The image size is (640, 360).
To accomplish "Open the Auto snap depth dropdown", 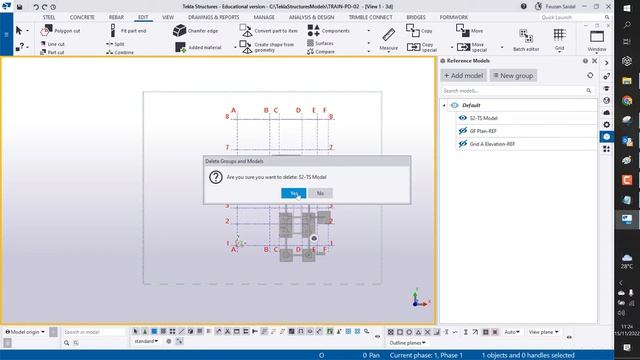I will [512, 332].
